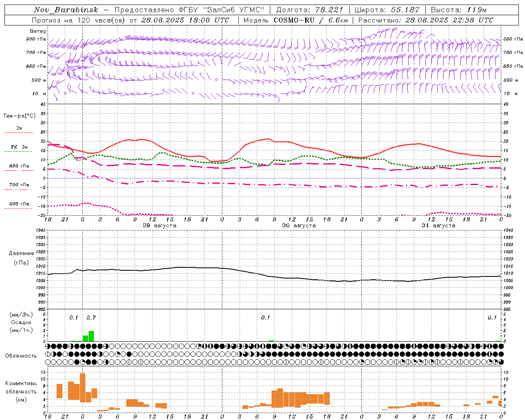Select the Широта: 55.187 value

(x=387, y=10)
